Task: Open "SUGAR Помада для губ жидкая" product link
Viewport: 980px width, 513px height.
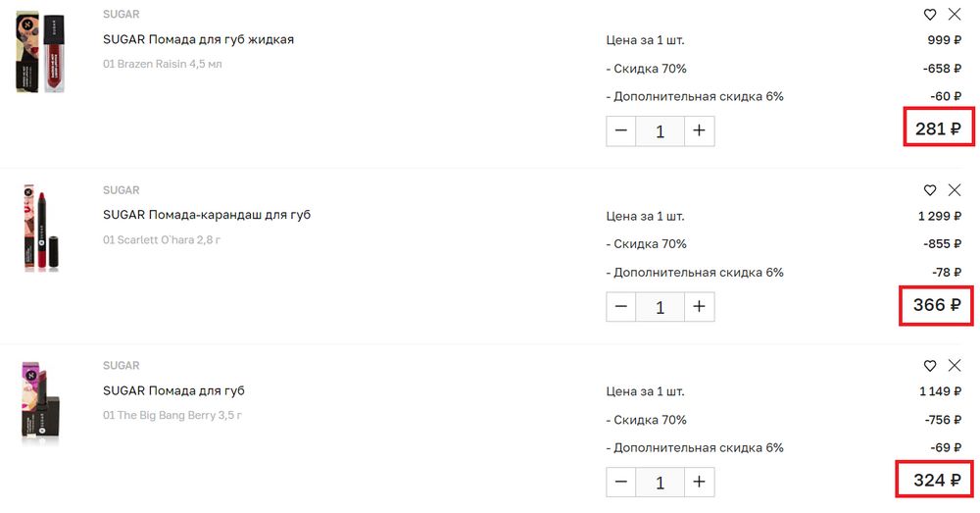Action: (198, 40)
